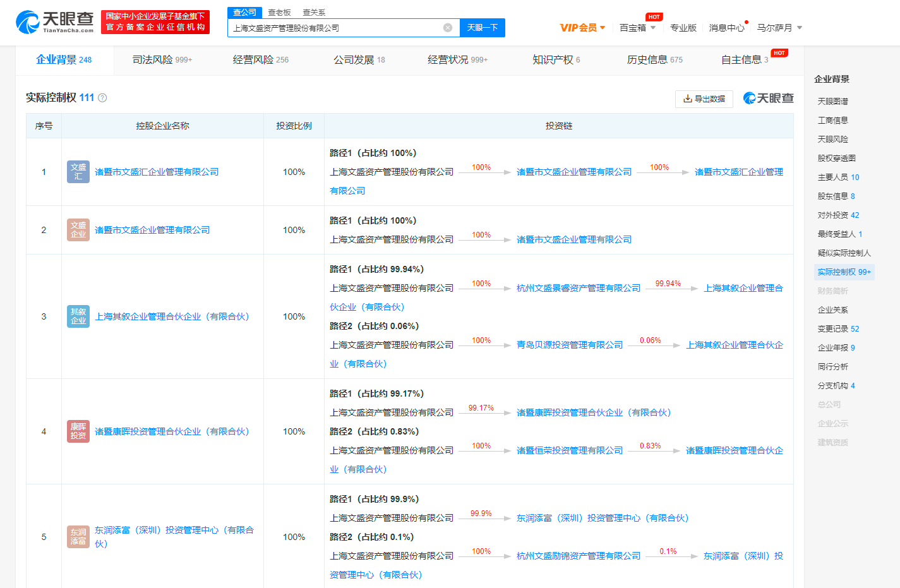900x588 pixels.
Task: Click the help question mark beside 实际控制权
Action: (102, 98)
